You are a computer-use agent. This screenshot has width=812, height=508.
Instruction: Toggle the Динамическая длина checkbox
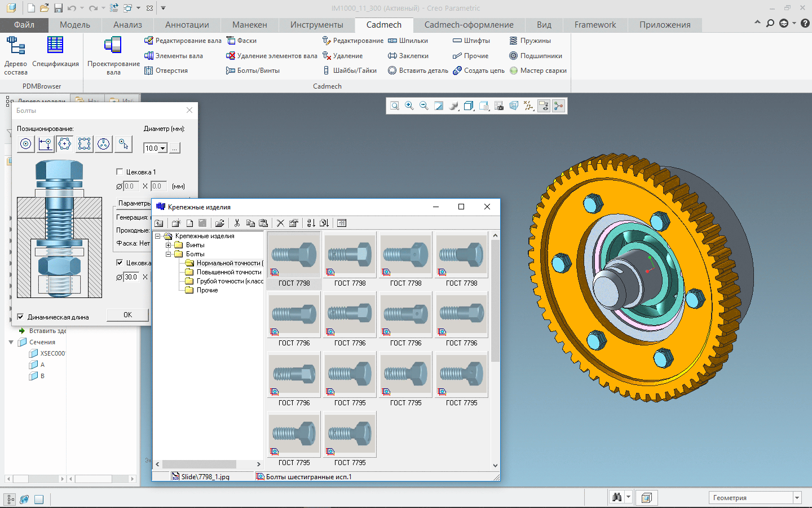point(21,317)
